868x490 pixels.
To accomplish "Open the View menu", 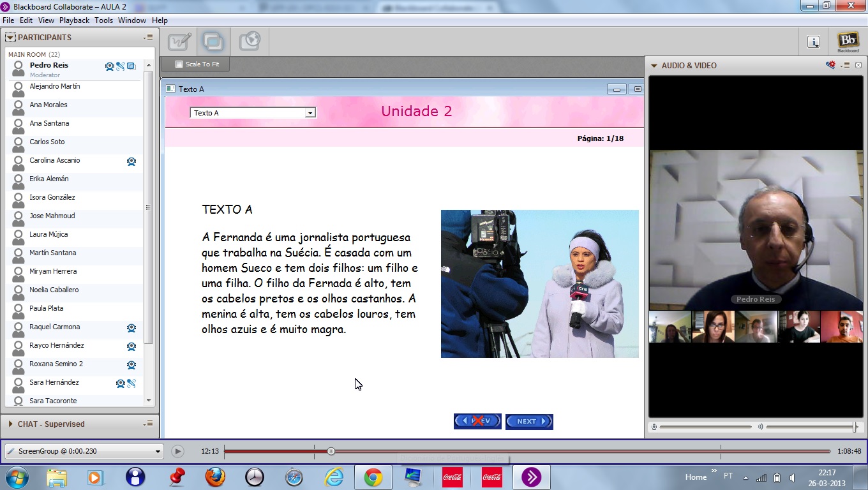I will tap(46, 20).
